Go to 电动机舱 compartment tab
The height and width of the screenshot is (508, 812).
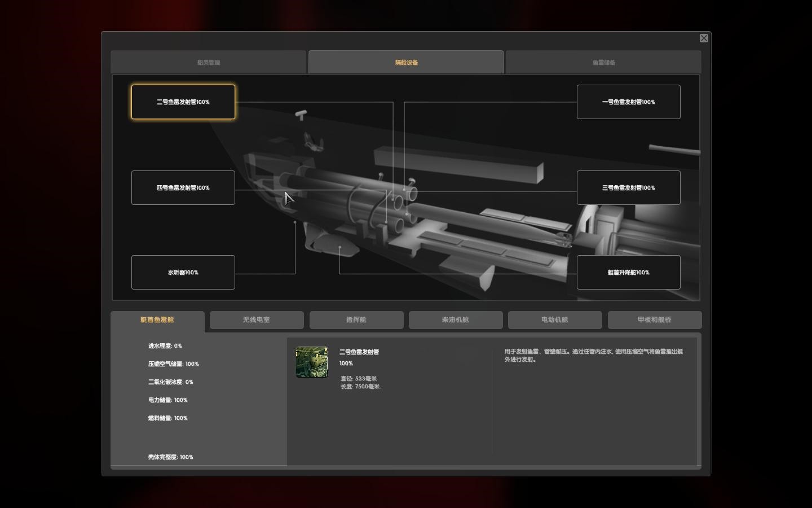(x=555, y=320)
